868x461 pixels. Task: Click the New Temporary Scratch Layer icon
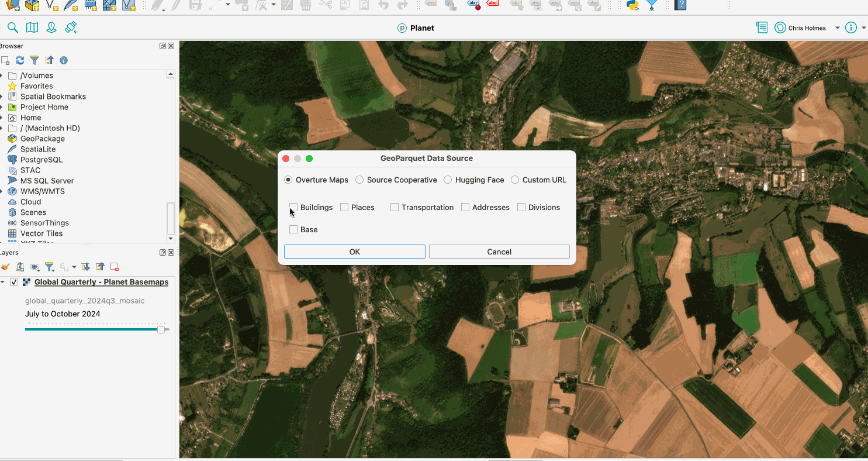tap(90, 5)
